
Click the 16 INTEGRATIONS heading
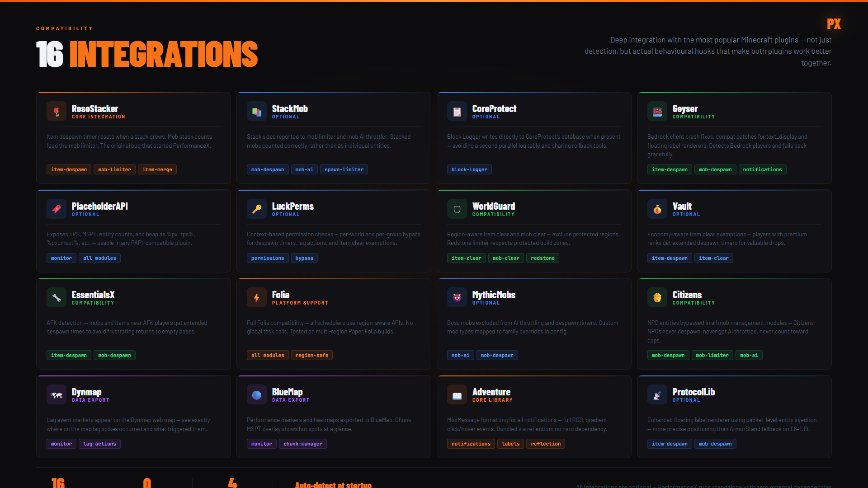coord(147,54)
